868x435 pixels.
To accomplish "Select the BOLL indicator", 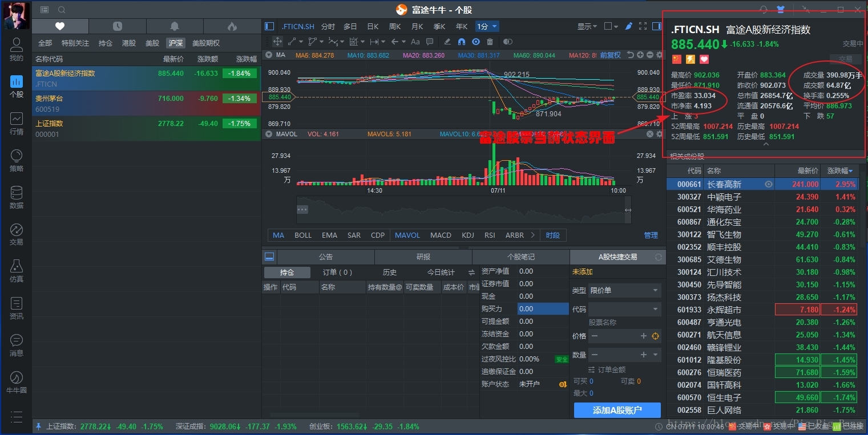I will click(x=303, y=235).
